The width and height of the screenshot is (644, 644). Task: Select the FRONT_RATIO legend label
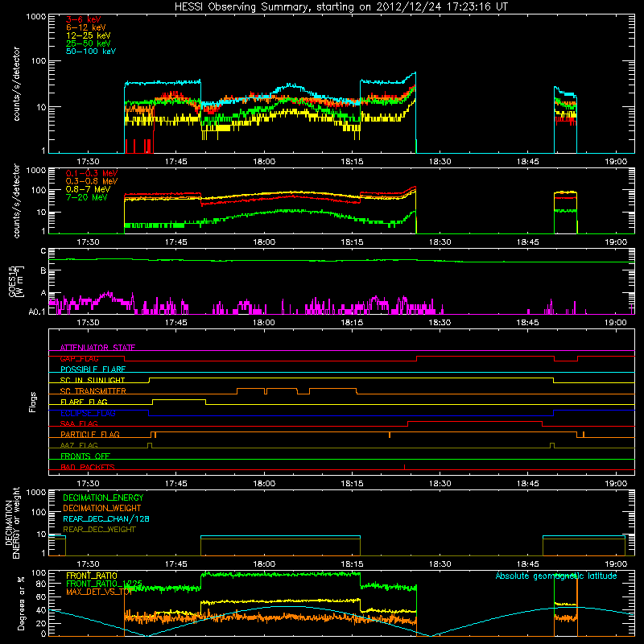tap(92, 576)
